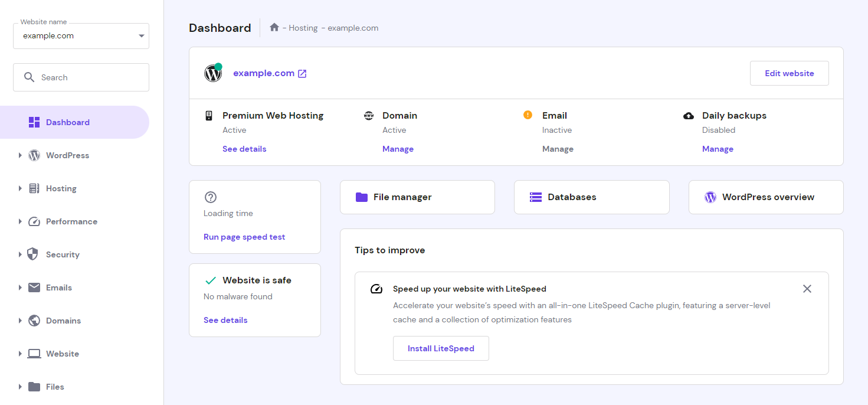This screenshot has width=868, height=405.
Task: Click the Domains globe icon in sidebar
Action: (34, 321)
